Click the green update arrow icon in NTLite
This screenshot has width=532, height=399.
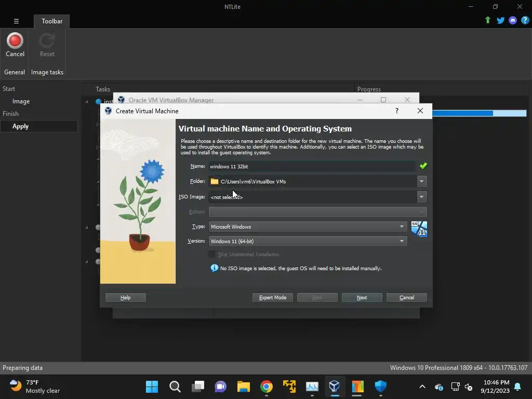click(487, 20)
